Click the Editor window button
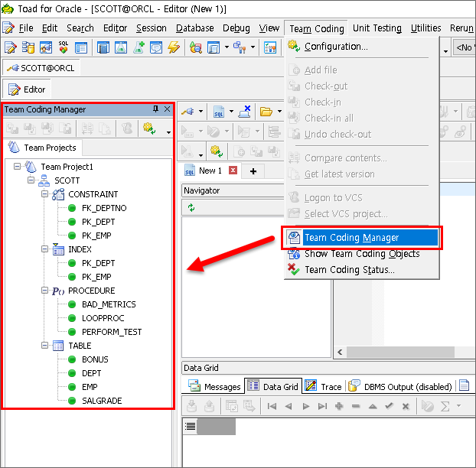476x468 pixels. (x=27, y=89)
